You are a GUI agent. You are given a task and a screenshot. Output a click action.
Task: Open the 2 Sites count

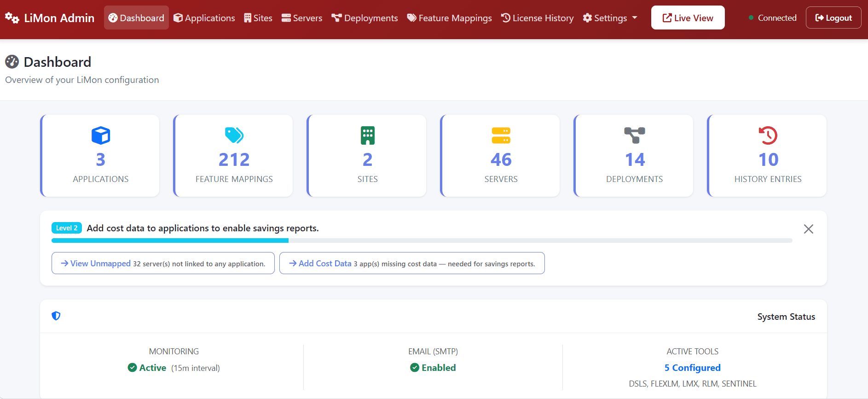(368, 159)
